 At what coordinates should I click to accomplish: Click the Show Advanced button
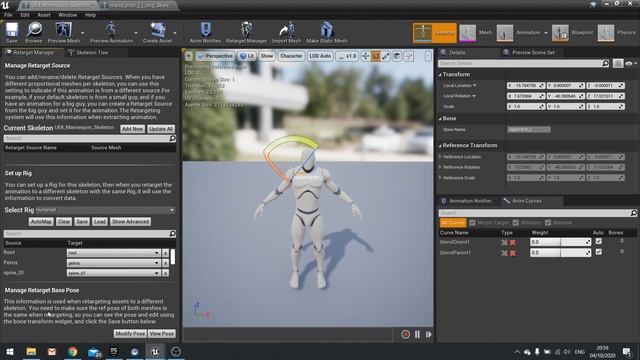tap(130, 222)
